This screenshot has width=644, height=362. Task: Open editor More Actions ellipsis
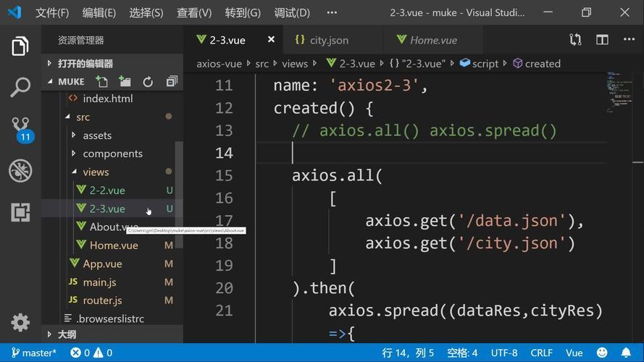(629, 39)
